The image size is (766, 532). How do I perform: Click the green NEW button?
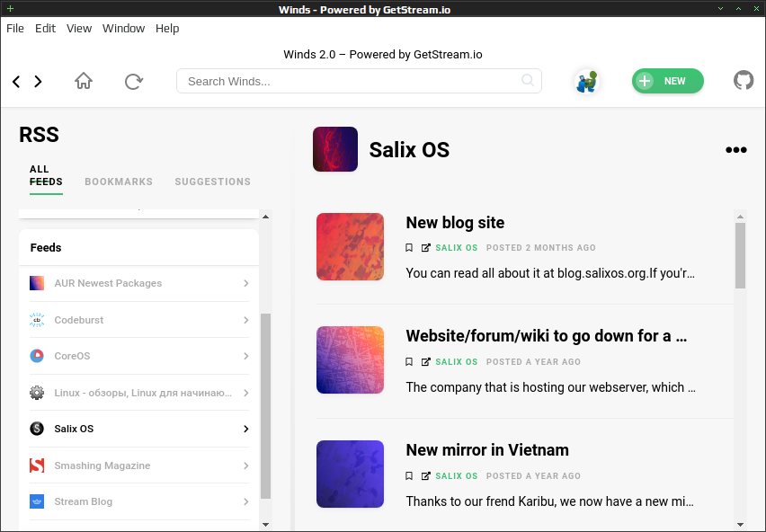tap(668, 81)
